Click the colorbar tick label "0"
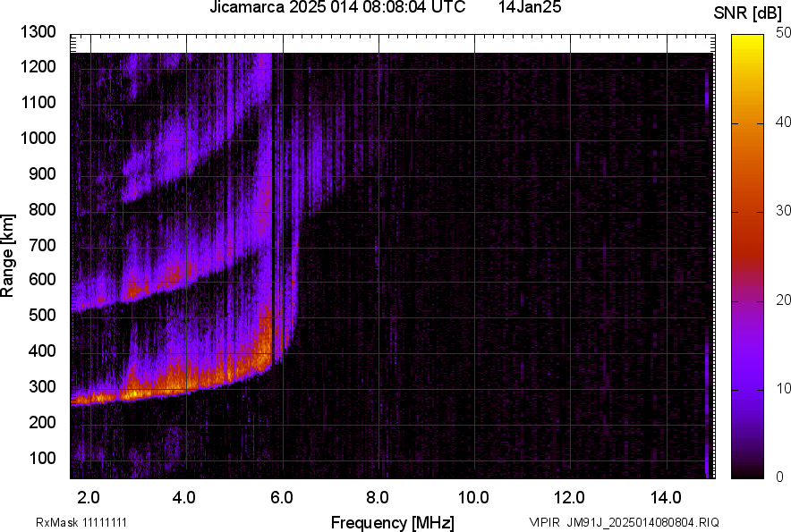Image resolution: width=791 pixels, height=532 pixels. 780,477
